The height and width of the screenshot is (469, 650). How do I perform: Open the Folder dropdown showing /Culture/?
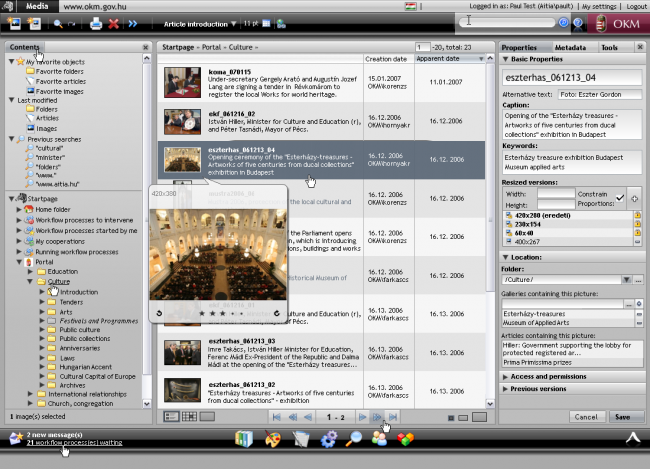click(626, 280)
